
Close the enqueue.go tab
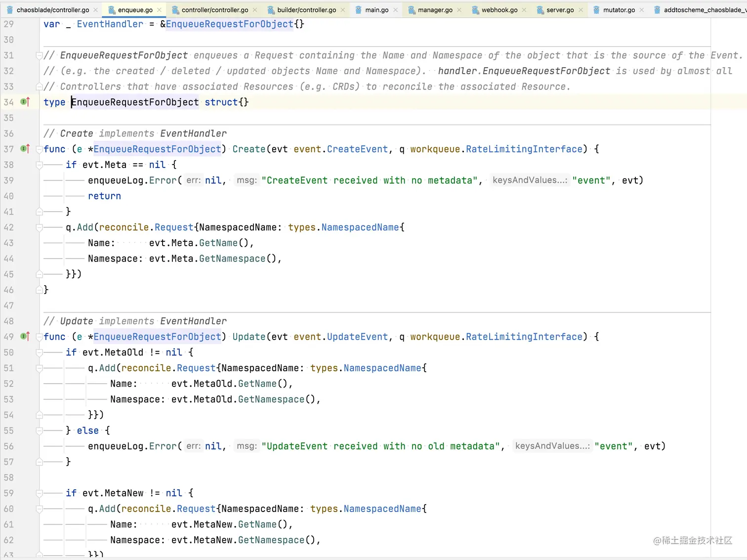(159, 10)
